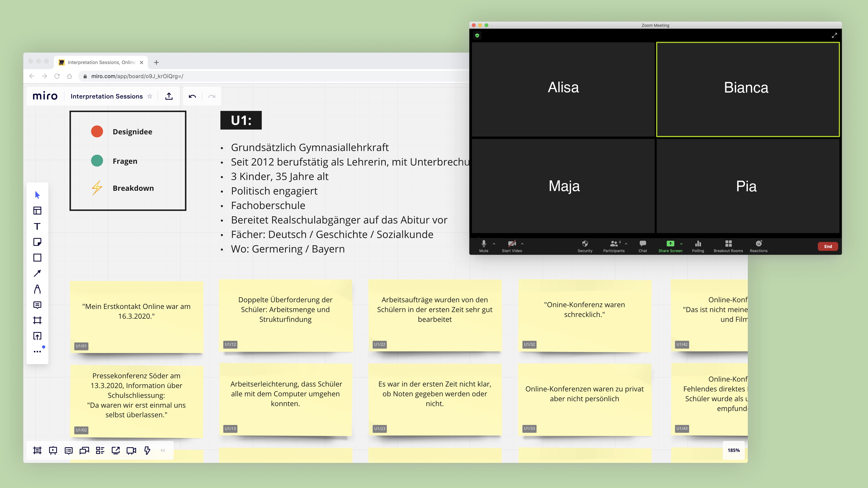The width and height of the screenshot is (868, 488).
Task: Open more tools ellipsis in toolbar
Action: pos(37,351)
